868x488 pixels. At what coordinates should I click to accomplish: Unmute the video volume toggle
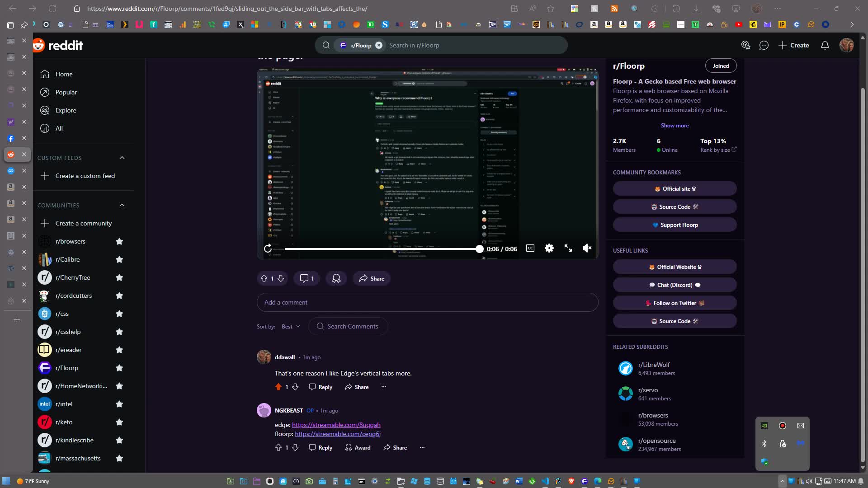point(587,248)
